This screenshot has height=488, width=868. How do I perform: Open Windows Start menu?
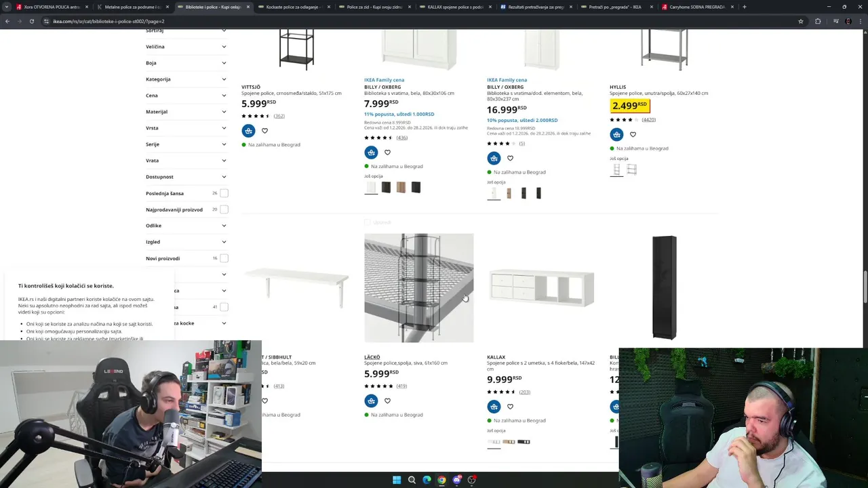tap(397, 480)
